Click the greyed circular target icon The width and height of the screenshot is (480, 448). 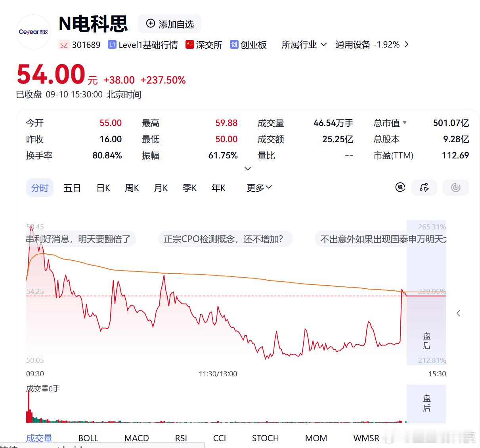point(456,187)
